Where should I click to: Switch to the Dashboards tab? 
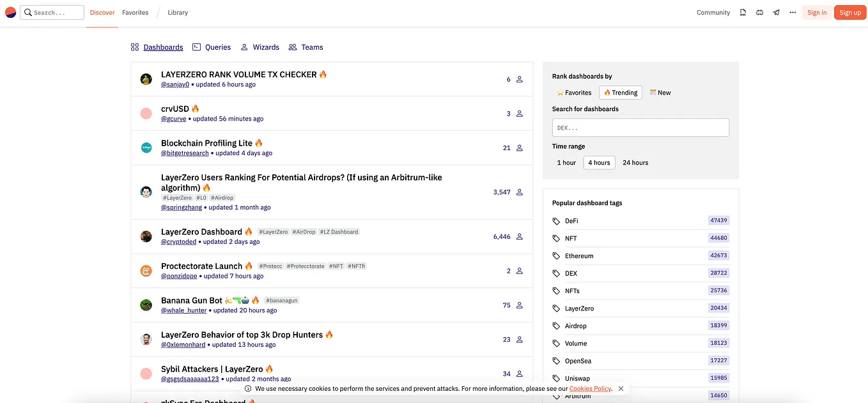tap(157, 47)
